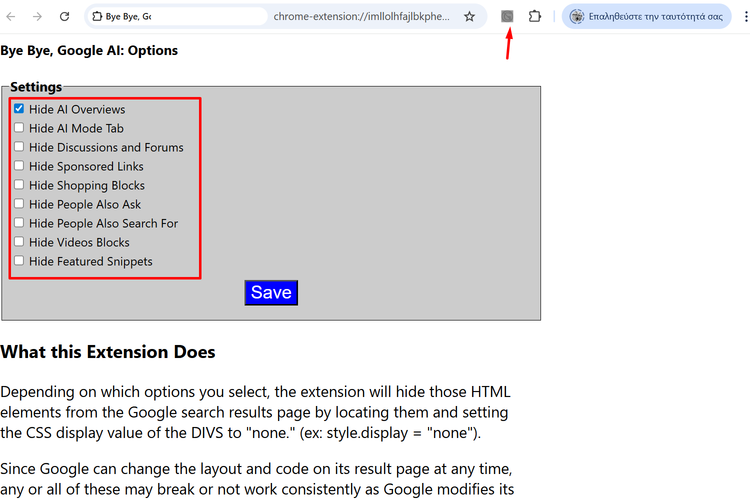Open the Extensions puzzle menu
Viewport: 750px width, 500px height.
click(535, 17)
